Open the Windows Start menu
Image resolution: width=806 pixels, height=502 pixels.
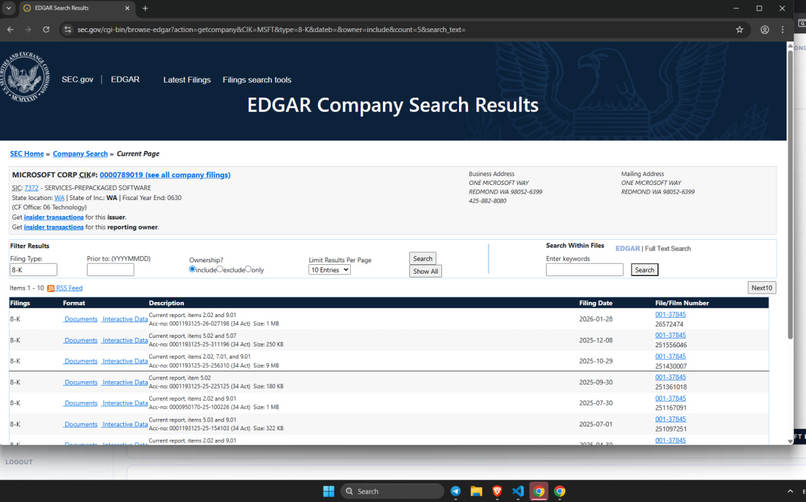pos(329,491)
